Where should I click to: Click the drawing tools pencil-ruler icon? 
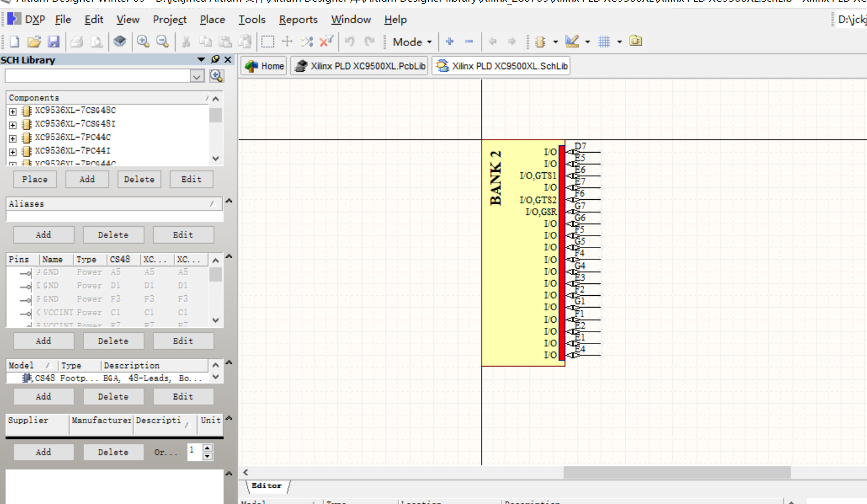click(x=572, y=42)
